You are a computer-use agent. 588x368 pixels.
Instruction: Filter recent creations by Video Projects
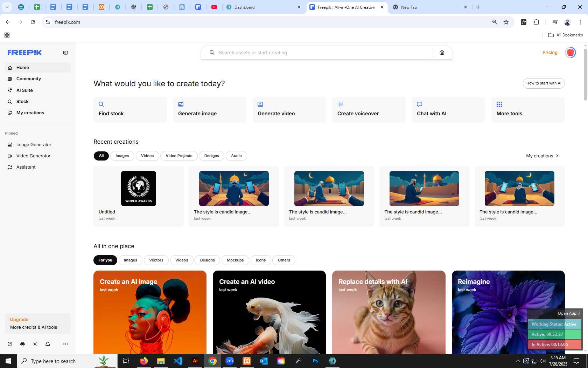tap(179, 156)
